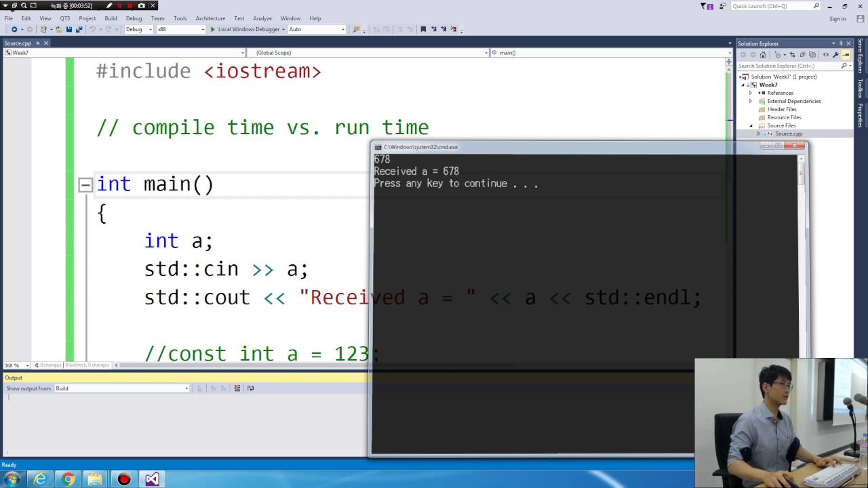Viewport: 868px width, 488px height.
Task: Toggle auto-hide pin on Solution Explorer
Action: 840,43
